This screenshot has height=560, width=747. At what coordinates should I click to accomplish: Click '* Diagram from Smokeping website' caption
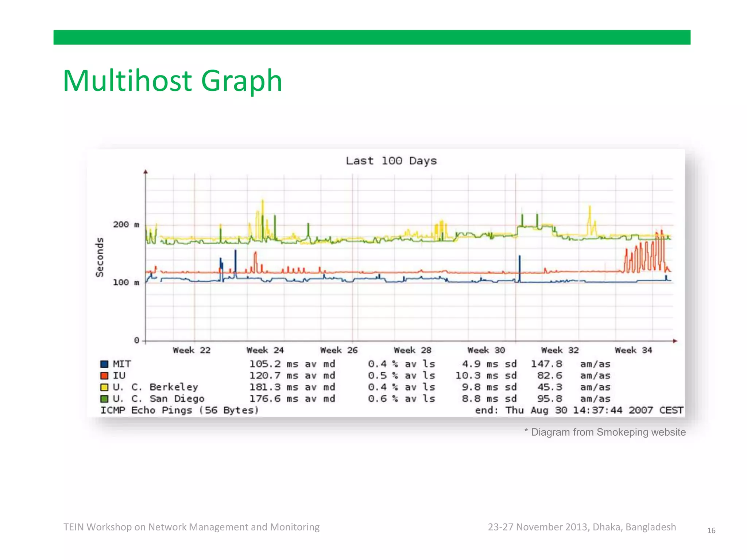pyautogui.click(x=605, y=432)
